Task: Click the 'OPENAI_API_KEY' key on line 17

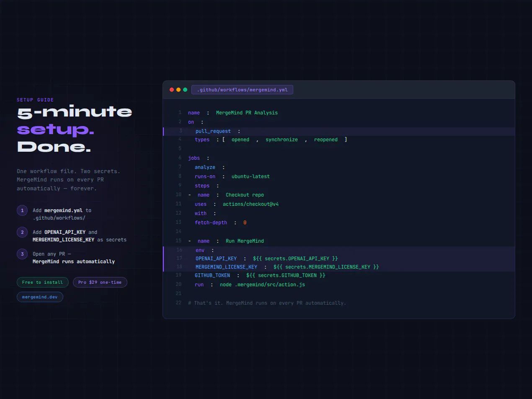Action: (216, 259)
